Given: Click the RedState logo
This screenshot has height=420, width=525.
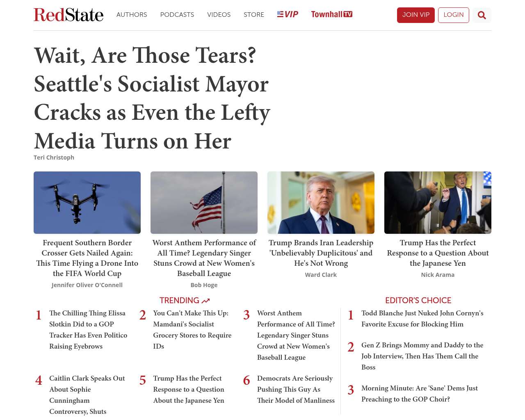Looking at the screenshot, I should pyautogui.click(x=68, y=15).
